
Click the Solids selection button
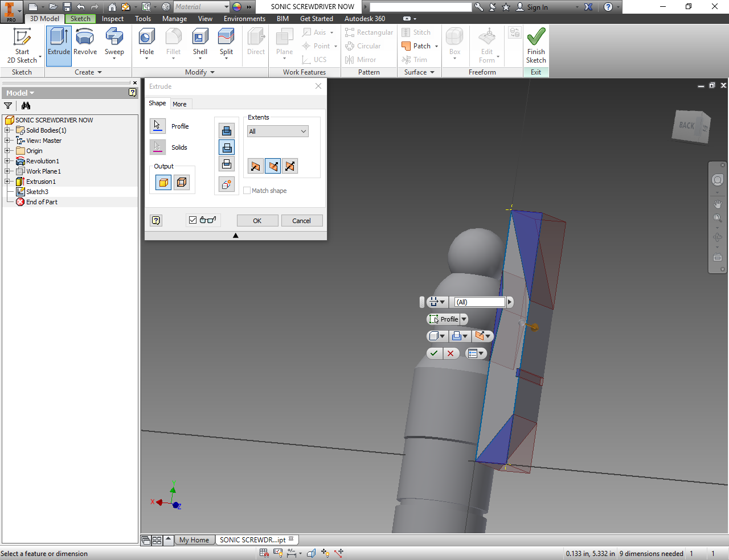point(158,147)
